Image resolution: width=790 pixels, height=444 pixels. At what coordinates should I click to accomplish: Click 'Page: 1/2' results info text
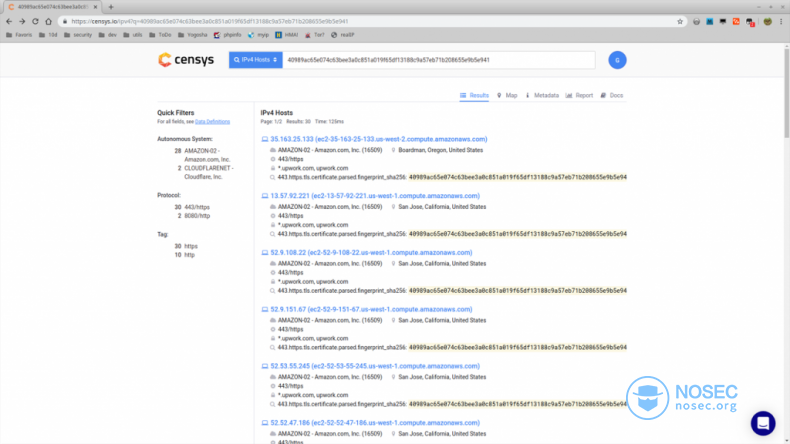271,121
